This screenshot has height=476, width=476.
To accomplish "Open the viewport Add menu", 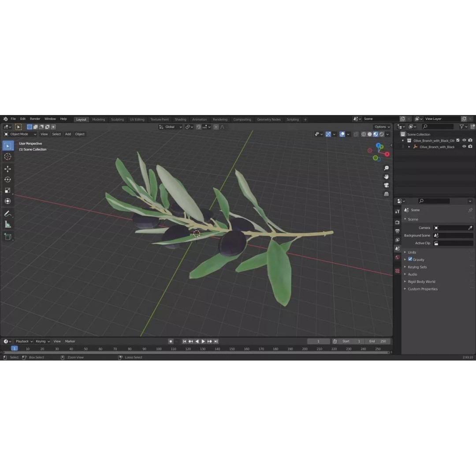I will pyautogui.click(x=68, y=134).
